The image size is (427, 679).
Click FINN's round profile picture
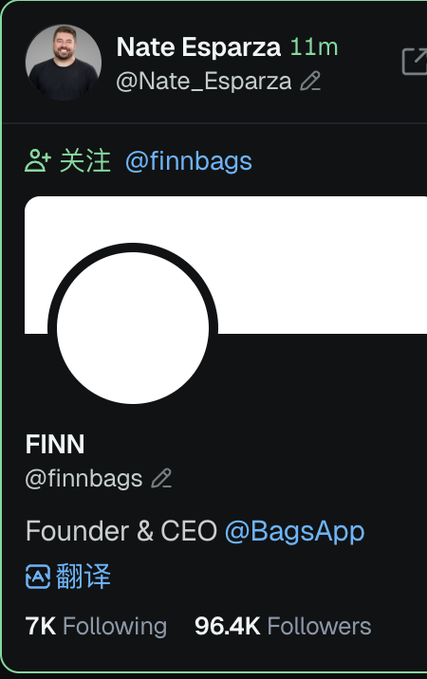coord(133,328)
